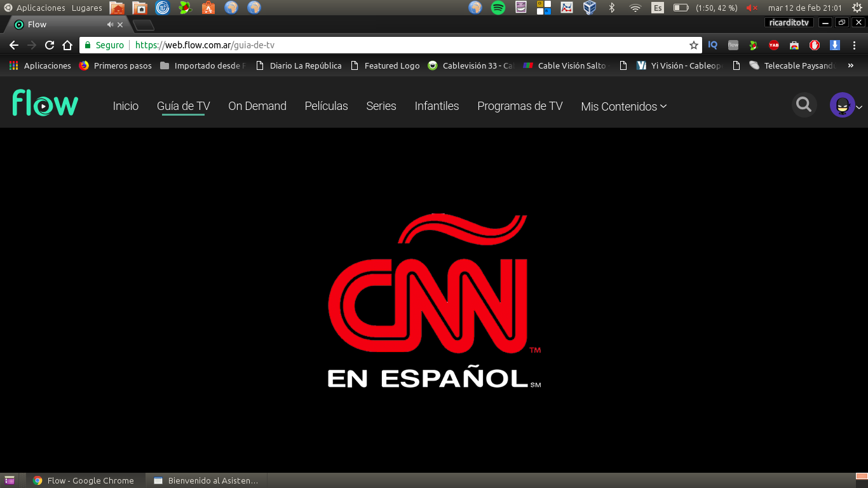
Task: Click the browser forward arrow
Action: [x=32, y=45]
